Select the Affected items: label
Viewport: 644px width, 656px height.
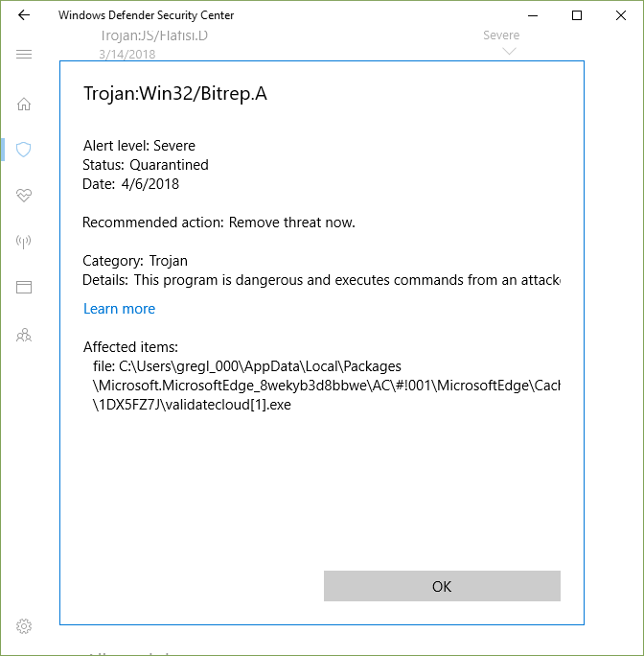[x=130, y=347]
